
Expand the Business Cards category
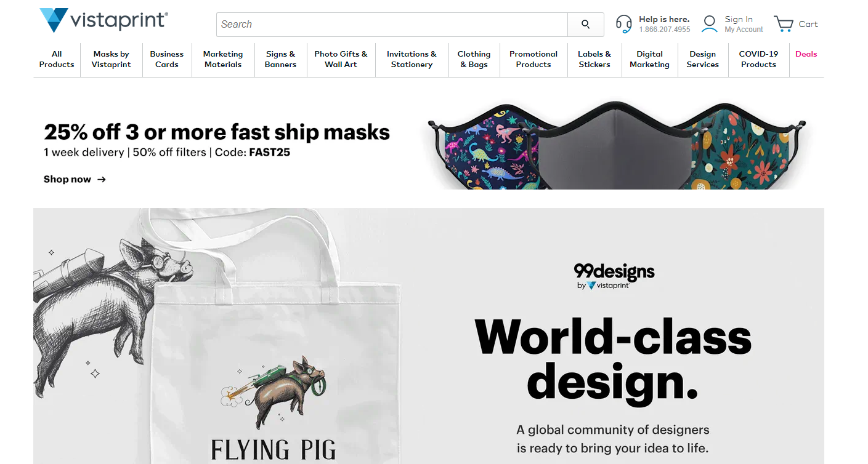(x=167, y=59)
